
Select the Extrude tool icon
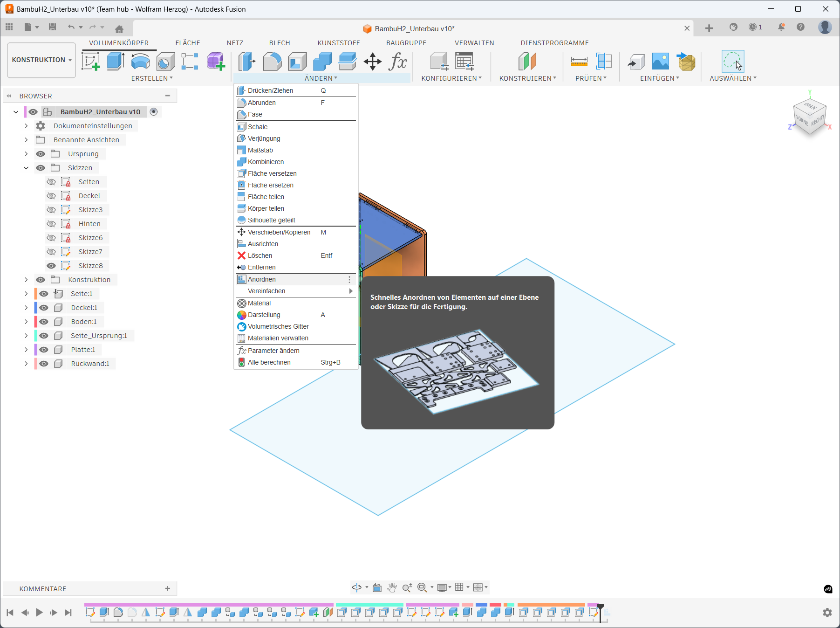115,62
